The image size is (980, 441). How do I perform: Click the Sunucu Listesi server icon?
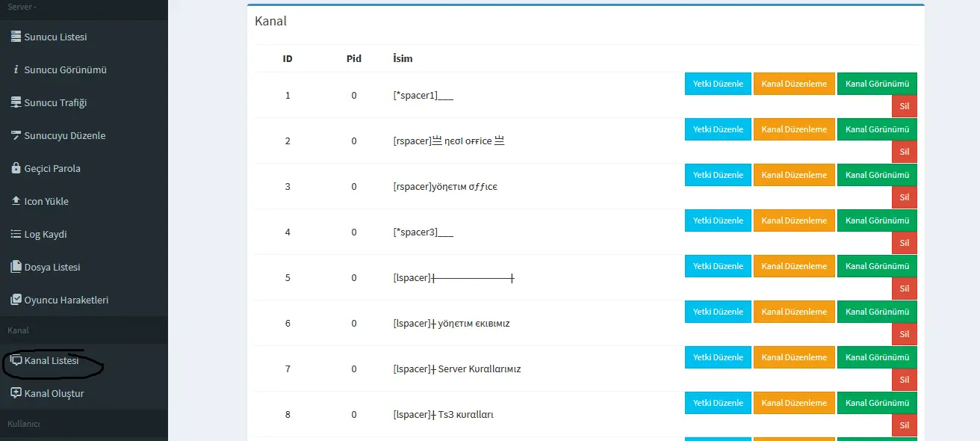pyautogui.click(x=16, y=37)
